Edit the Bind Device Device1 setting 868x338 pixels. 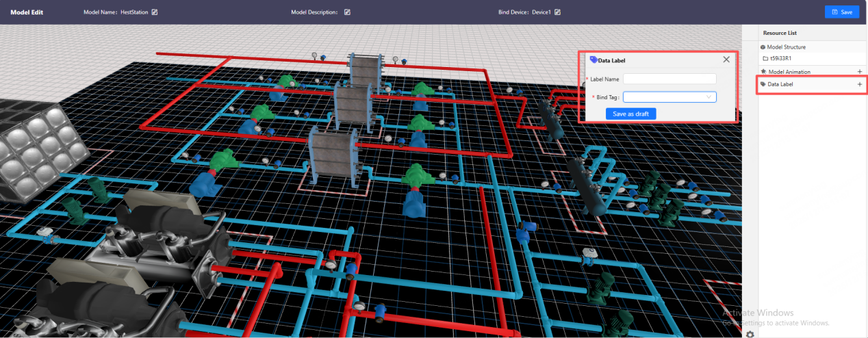point(558,12)
